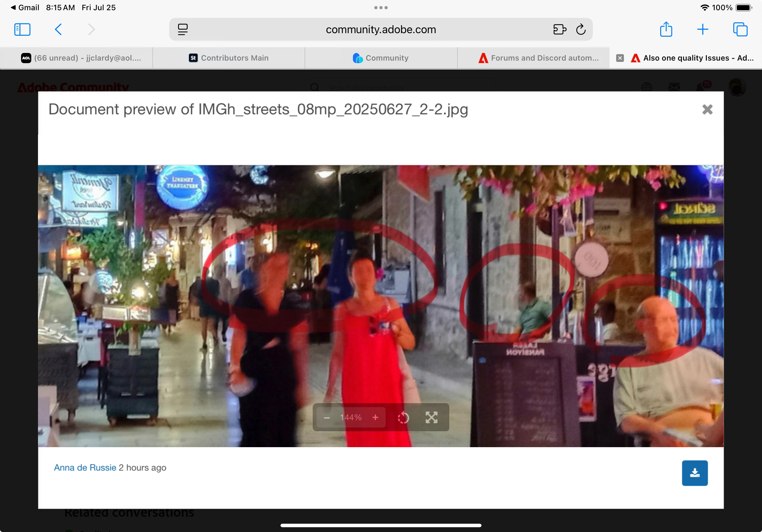Expand the preview to fullscreen

[x=431, y=417]
